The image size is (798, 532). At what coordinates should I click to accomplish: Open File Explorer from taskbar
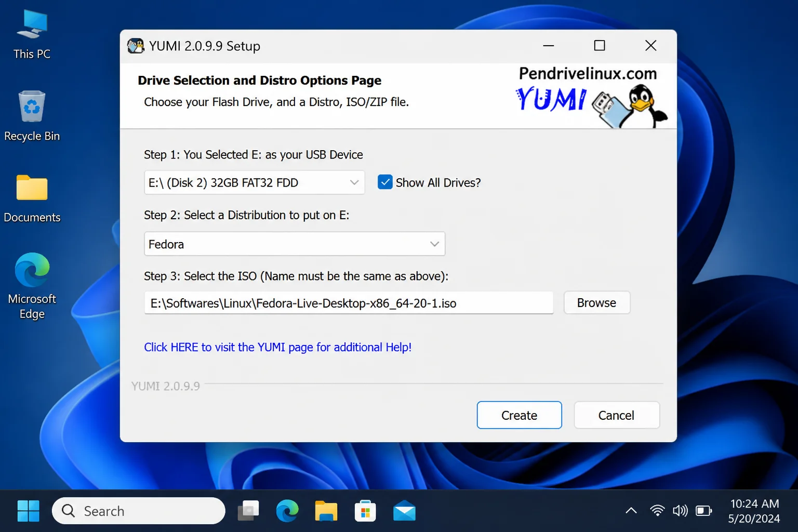tap(326, 511)
